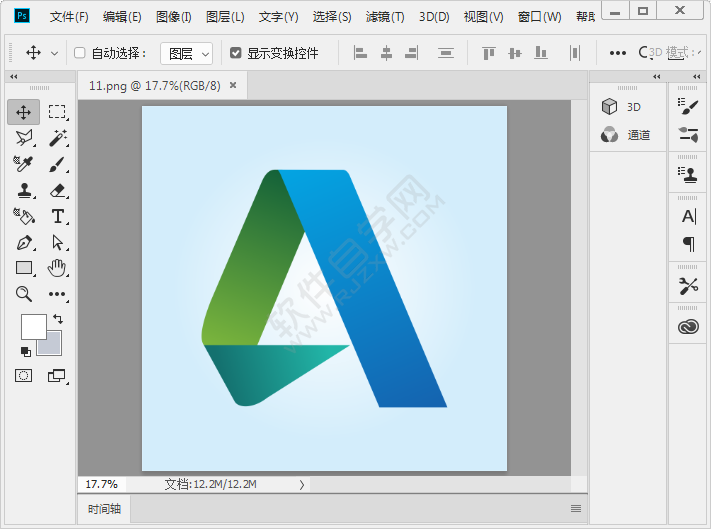Distribute horizontally button in options bar
This screenshot has width=711, height=529.
tap(575, 53)
